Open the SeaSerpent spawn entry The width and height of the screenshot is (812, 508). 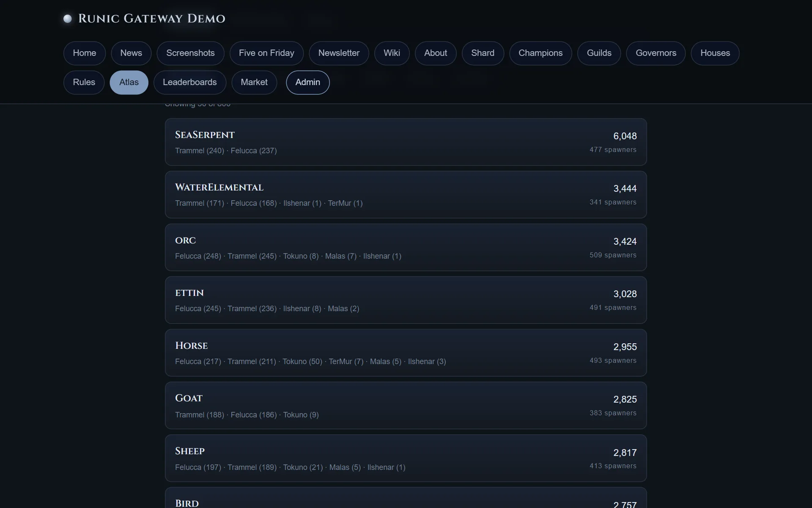(406, 142)
